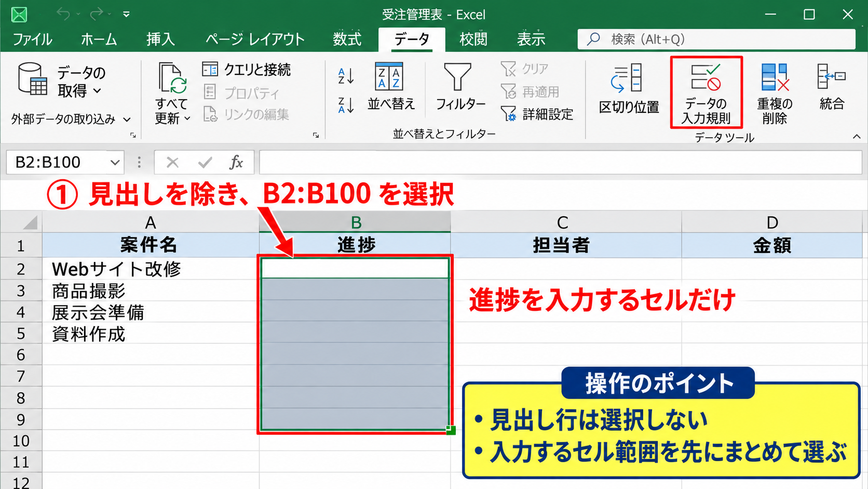Click into the formula bar
The width and height of the screenshot is (868, 489).
561,163
